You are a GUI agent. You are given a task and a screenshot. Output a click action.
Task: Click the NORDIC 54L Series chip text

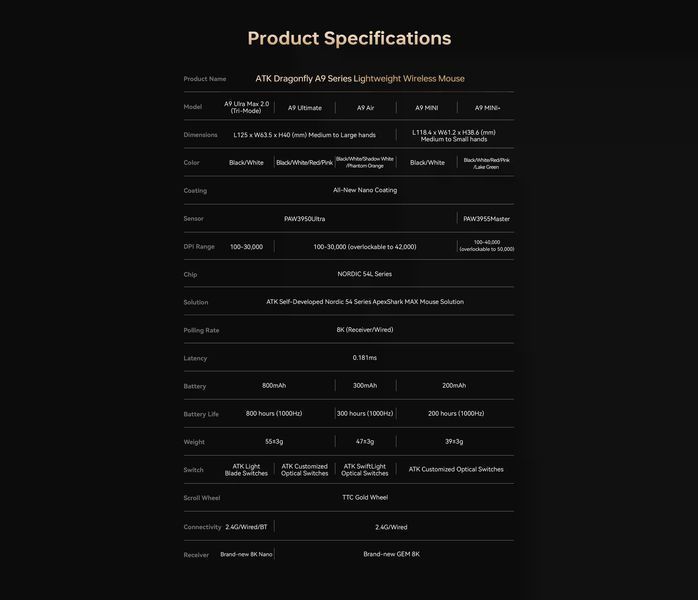[365, 274]
